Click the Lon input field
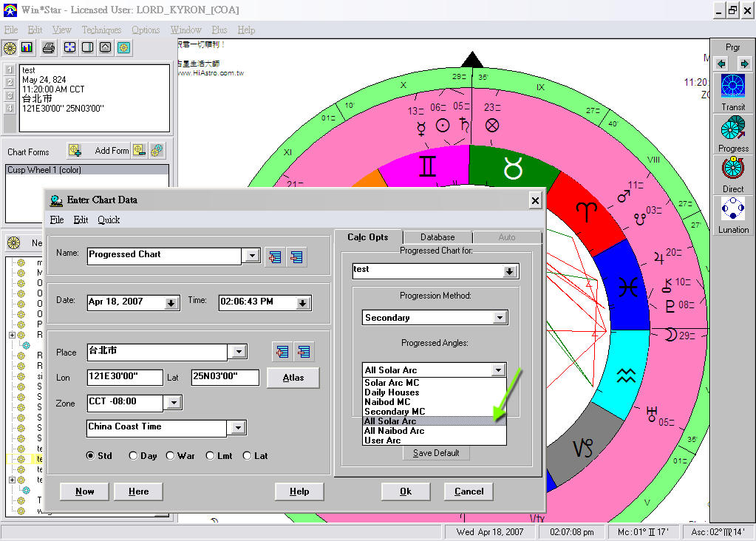Image resolution: width=756 pixels, height=541 pixels. (125, 378)
